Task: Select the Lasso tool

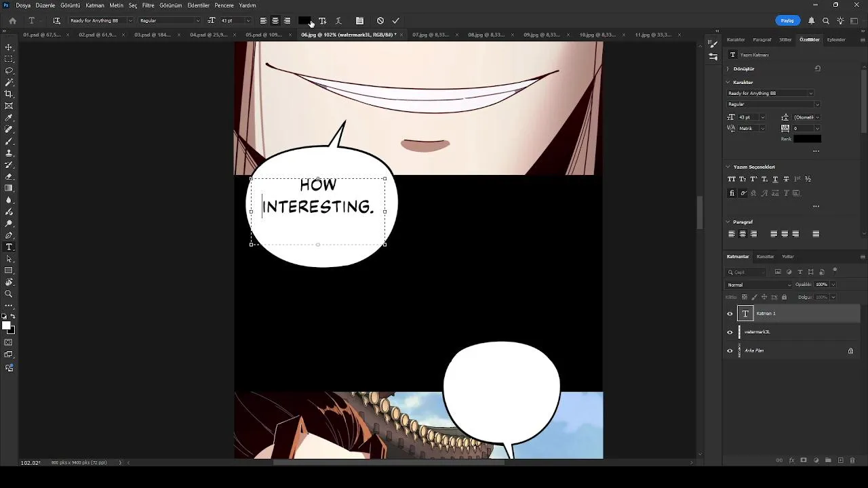Action: (x=9, y=70)
